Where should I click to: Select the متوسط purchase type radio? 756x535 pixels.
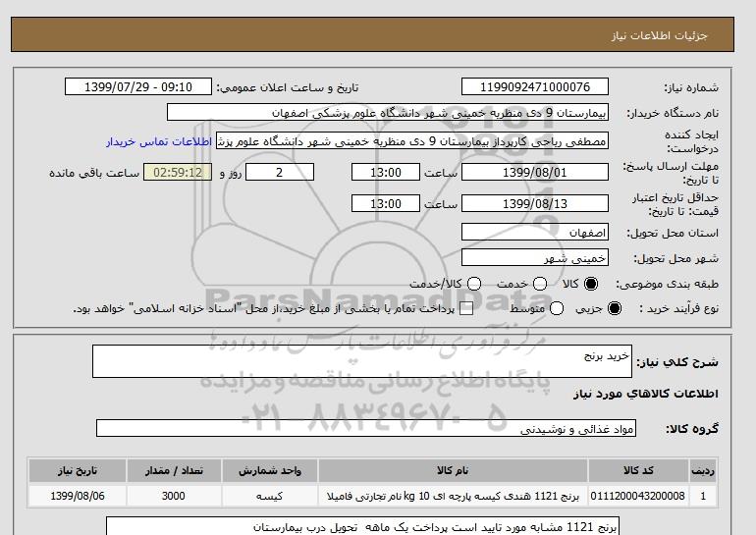557,308
